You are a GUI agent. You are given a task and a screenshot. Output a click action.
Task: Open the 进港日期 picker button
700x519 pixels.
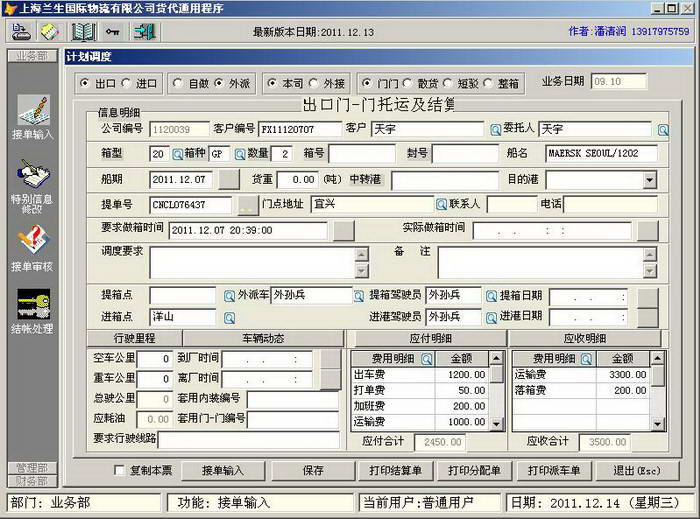click(x=648, y=318)
